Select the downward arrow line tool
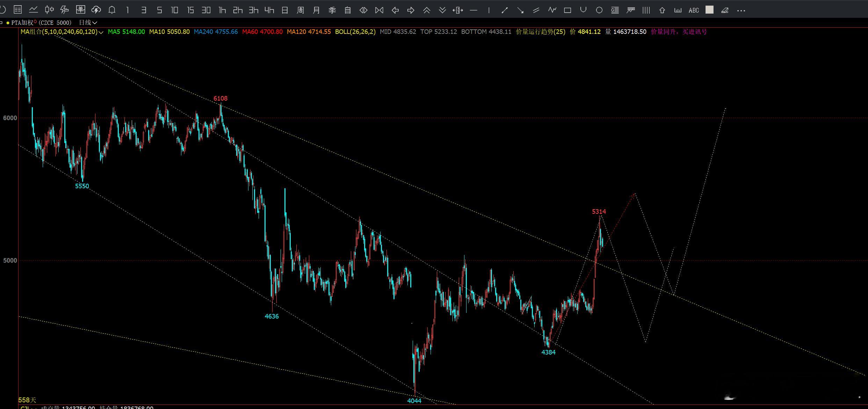The height and width of the screenshot is (409, 868). (x=520, y=10)
